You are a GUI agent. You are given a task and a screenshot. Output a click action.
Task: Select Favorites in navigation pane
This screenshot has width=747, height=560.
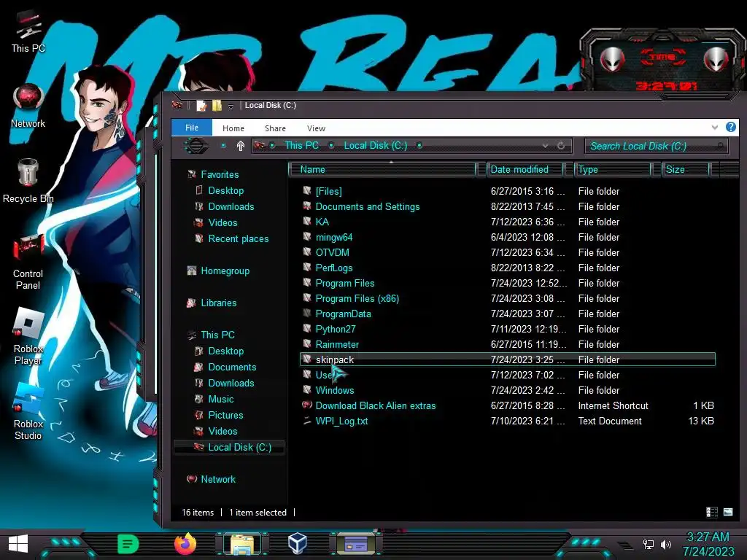(x=220, y=175)
